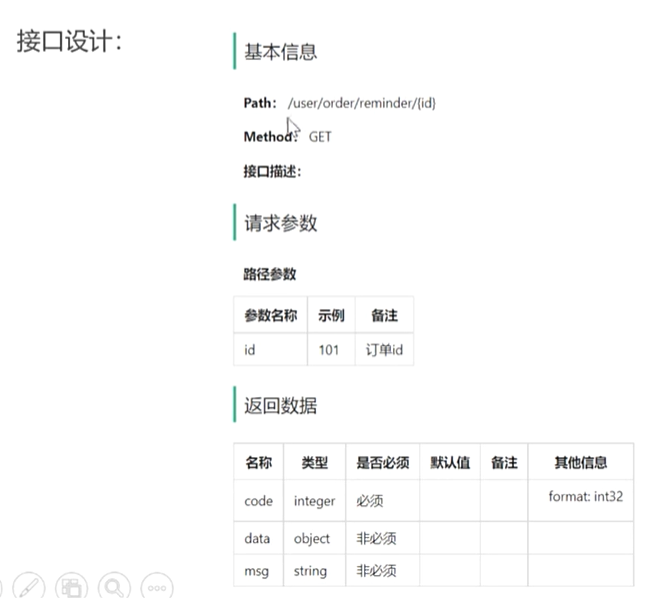Click the 返回数据 section heading

280,405
